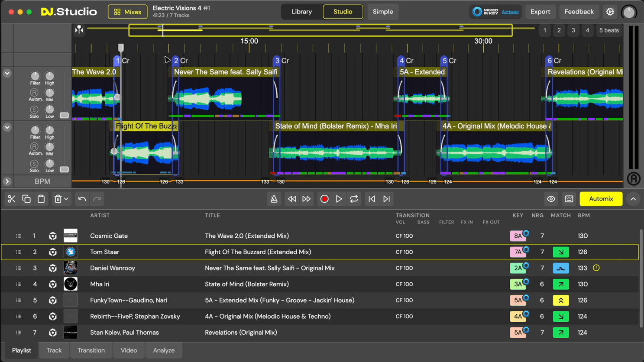Click the Export button

click(540, 12)
